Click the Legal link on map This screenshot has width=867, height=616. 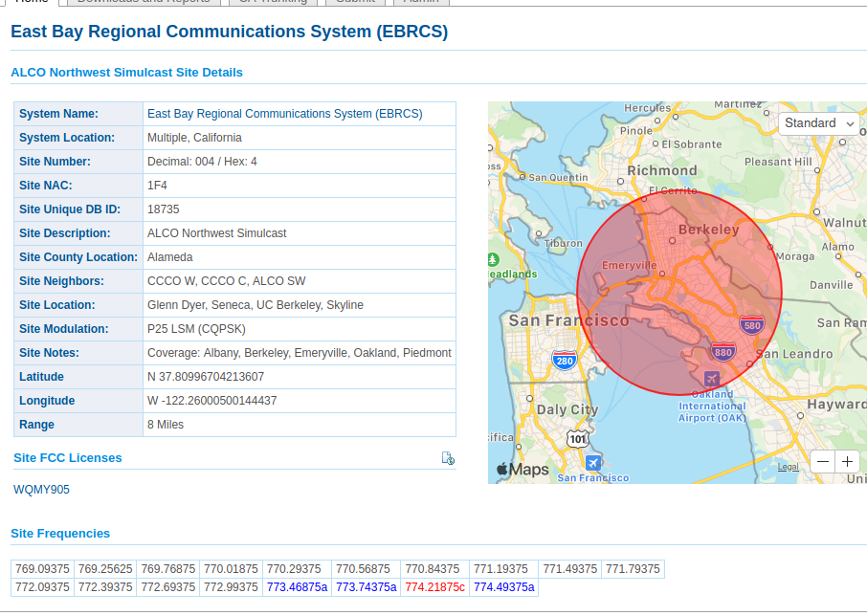[788, 467]
